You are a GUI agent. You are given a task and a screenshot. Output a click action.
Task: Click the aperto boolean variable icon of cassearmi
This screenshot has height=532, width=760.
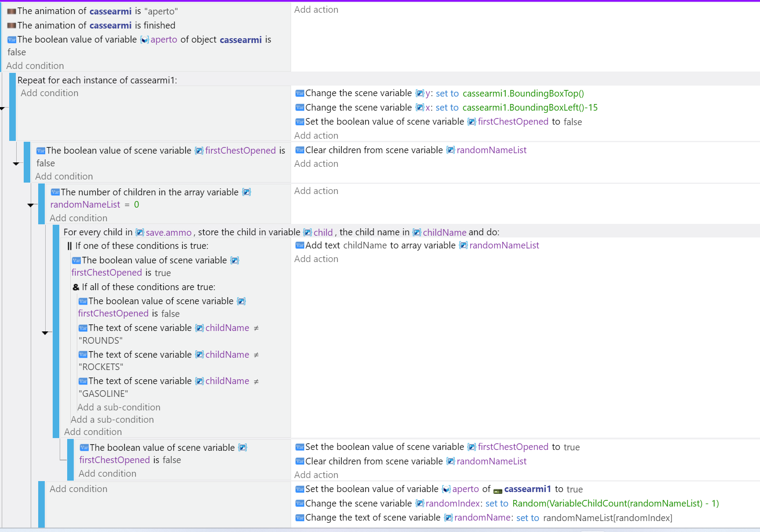[144, 40]
